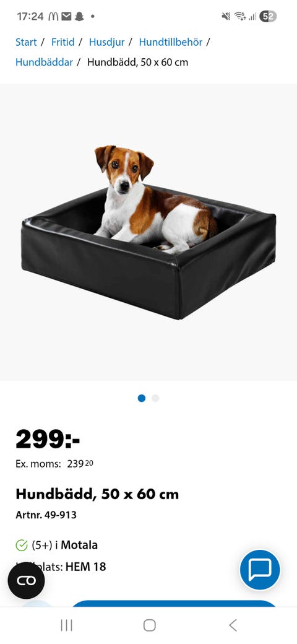Tap the Snapchat notification icon in status bar
The height and width of the screenshot is (644, 297).
tap(79, 17)
